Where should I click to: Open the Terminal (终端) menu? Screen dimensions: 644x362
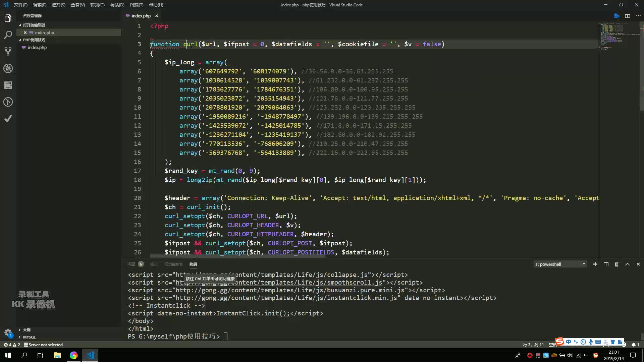(137, 5)
